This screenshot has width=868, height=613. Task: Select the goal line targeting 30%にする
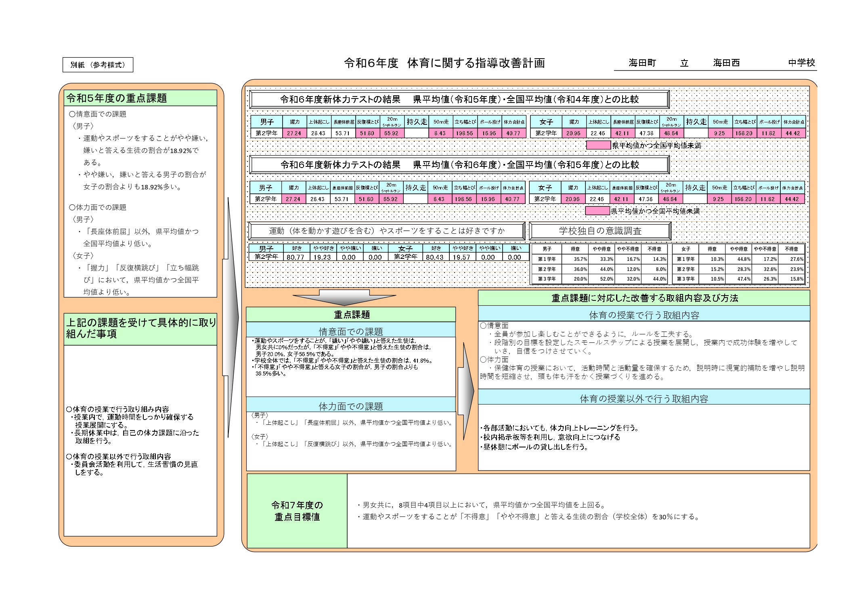(x=529, y=516)
